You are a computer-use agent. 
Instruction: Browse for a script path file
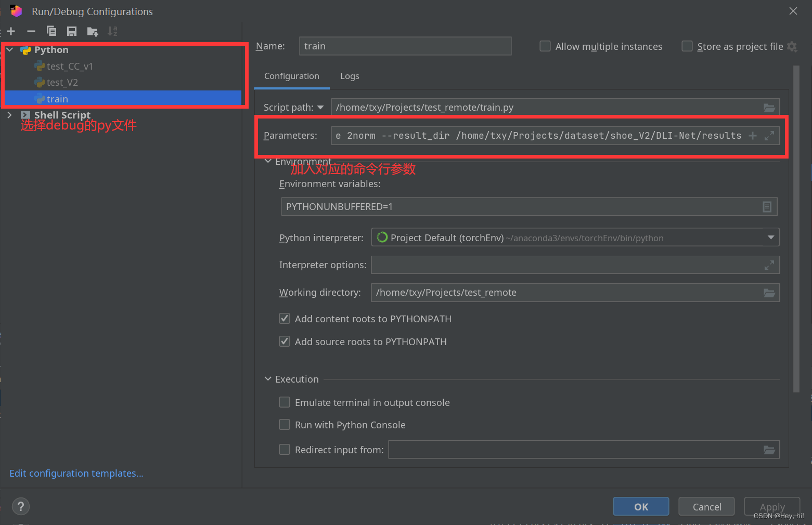click(769, 108)
